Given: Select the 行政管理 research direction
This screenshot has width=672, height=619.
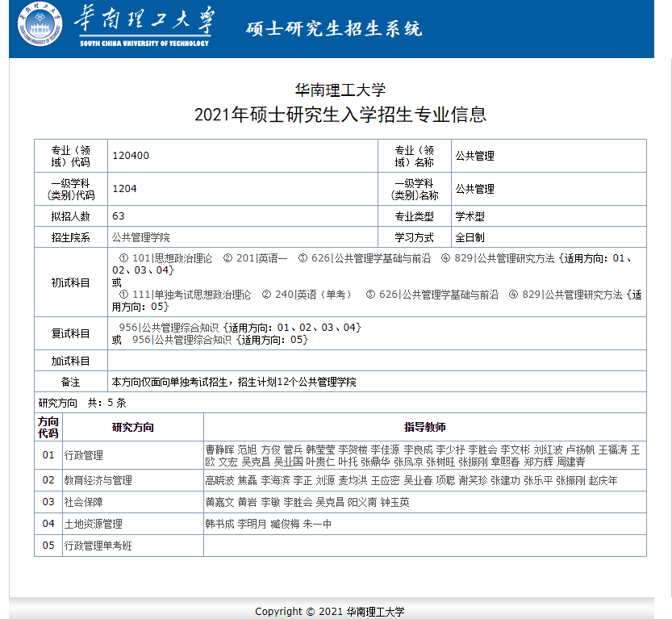Looking at the screenshot, I should point(84,455).
